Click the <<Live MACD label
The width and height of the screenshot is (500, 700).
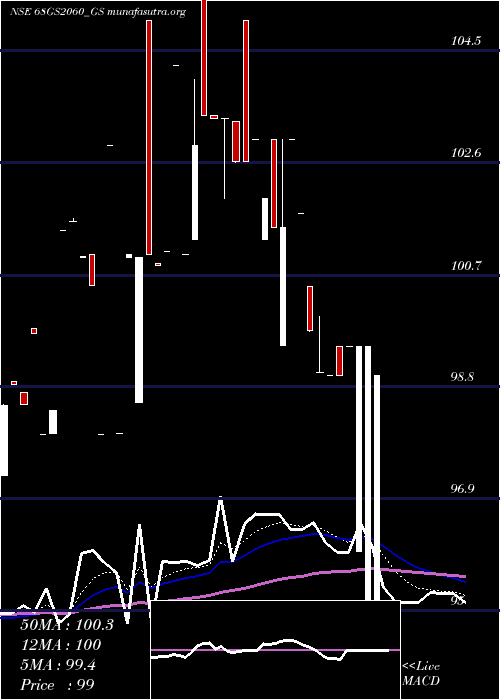click(421, 673)
